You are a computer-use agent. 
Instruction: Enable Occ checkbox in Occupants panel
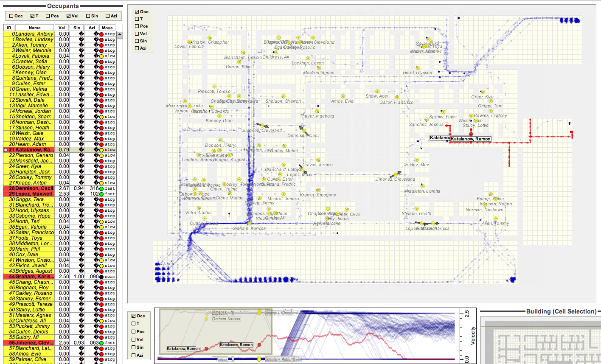click(11, 16)
